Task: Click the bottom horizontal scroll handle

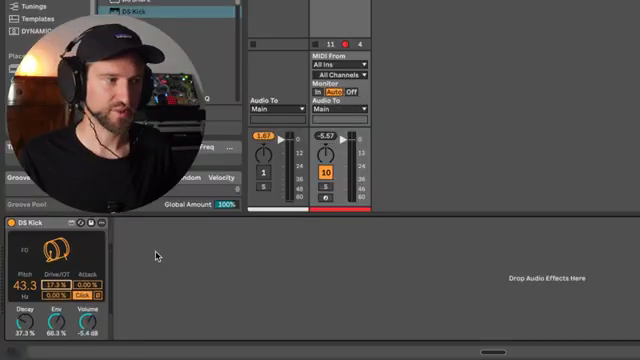Action: 493,352
